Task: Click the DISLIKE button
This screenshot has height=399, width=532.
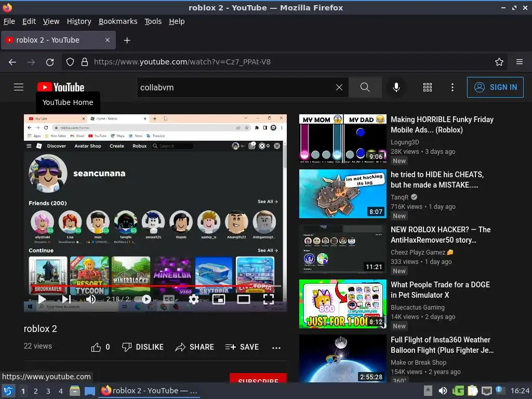Action: [x=143, y=347]
